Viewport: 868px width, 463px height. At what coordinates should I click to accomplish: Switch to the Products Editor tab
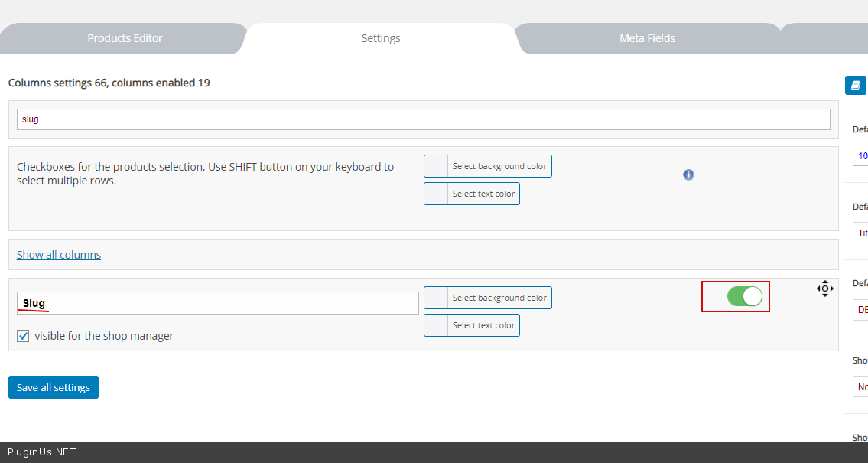click(x=125, y=38)
